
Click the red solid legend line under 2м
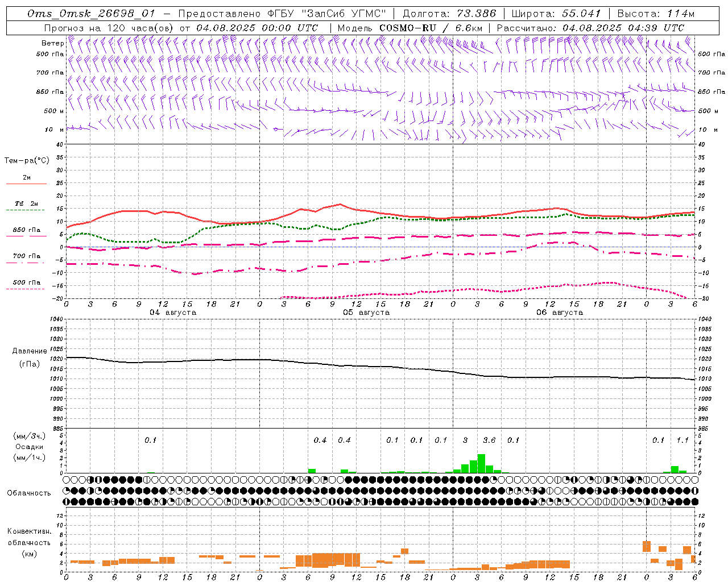(x=26, y=184)
